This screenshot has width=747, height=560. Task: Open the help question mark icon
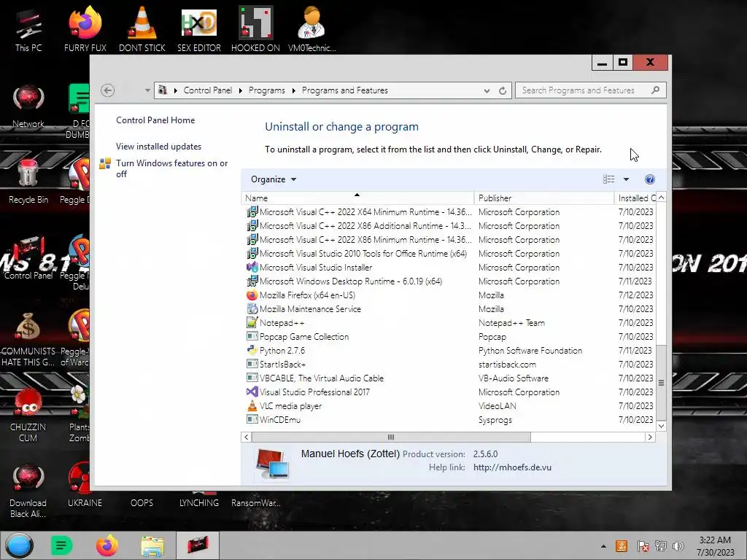pos(650,179)
